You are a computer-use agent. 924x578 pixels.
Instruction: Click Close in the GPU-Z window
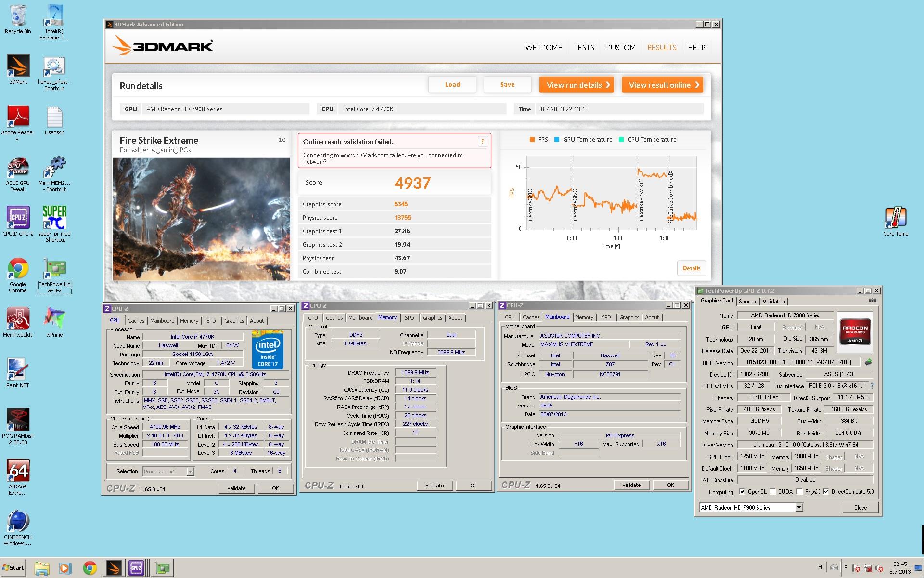[x=860, y=507]
